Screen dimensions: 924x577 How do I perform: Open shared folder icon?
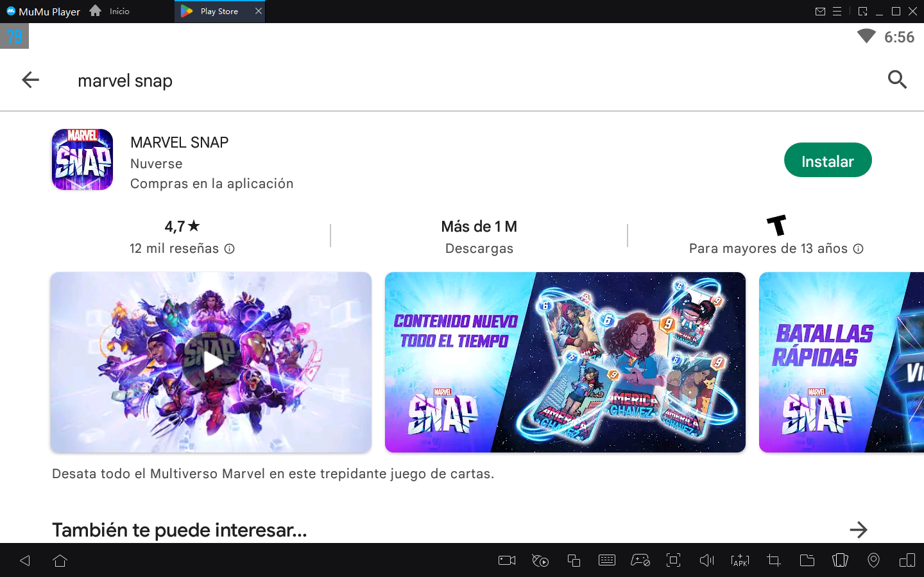[807, 561]
